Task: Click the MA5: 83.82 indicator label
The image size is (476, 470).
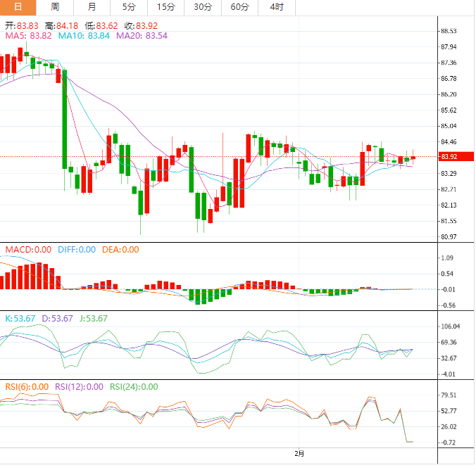Action: click(29, 36)
